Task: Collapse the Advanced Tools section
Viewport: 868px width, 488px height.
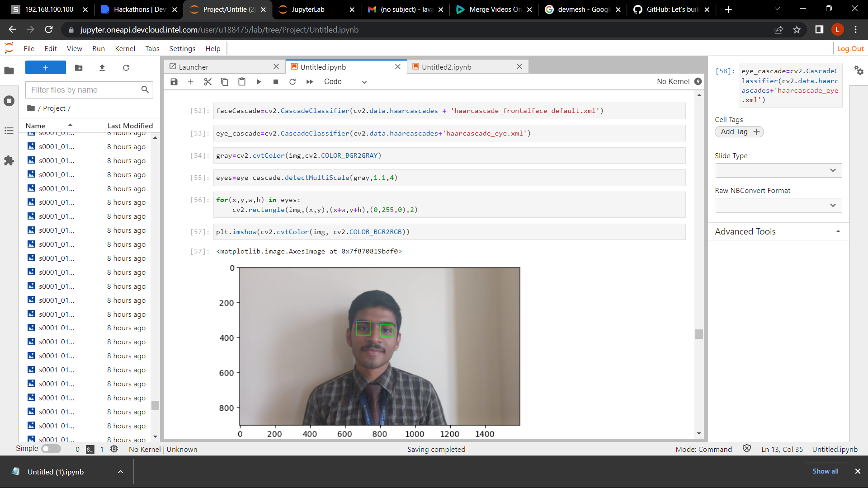Action: (778, 231)
